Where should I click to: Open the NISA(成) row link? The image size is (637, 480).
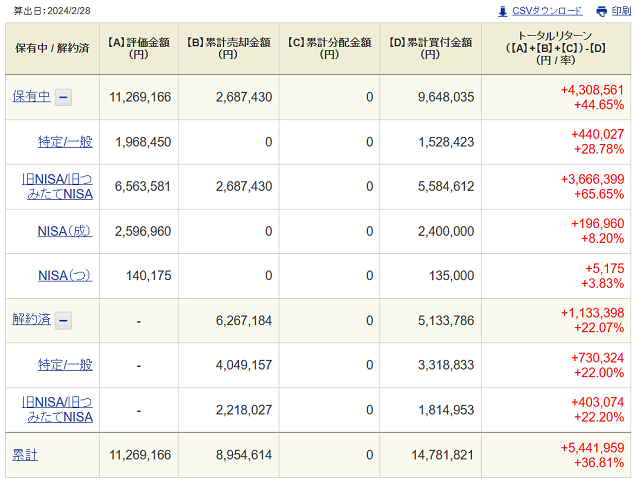coord(65,231)
